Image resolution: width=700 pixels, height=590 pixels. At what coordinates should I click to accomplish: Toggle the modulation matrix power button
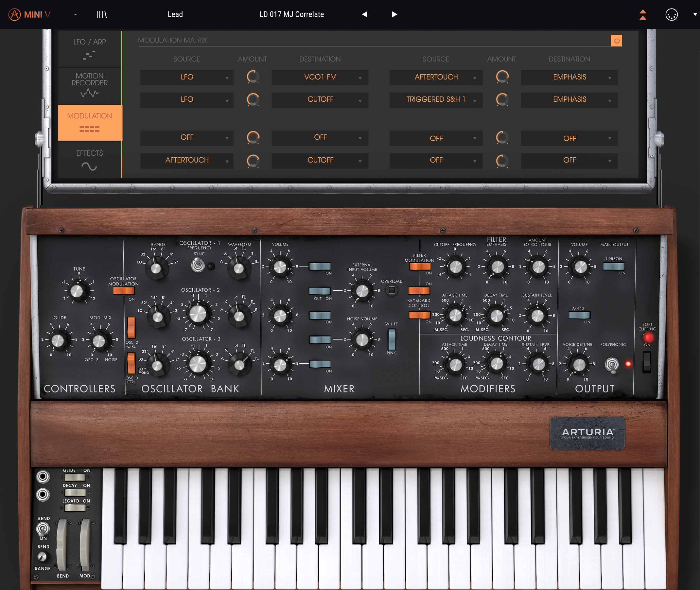tap(616, 41)
